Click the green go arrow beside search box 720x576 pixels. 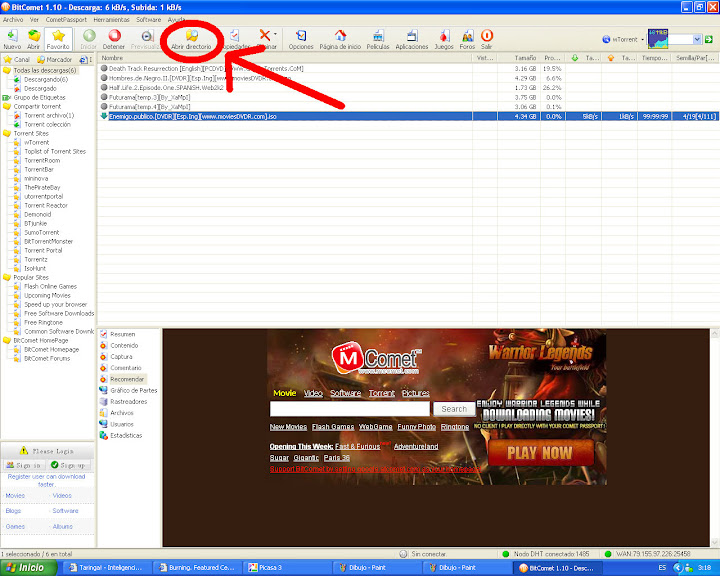(709, 40)
